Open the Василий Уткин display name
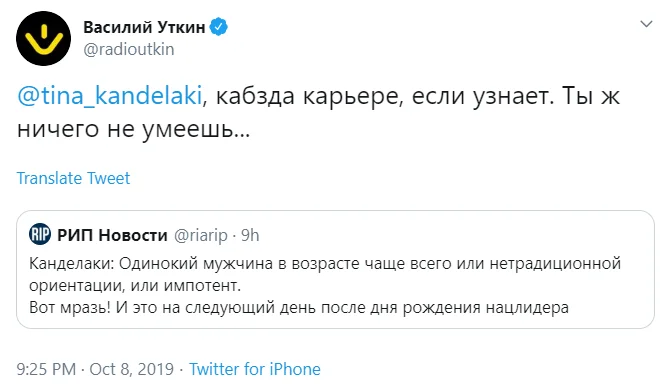671x392 pixels. pos(144,27)
